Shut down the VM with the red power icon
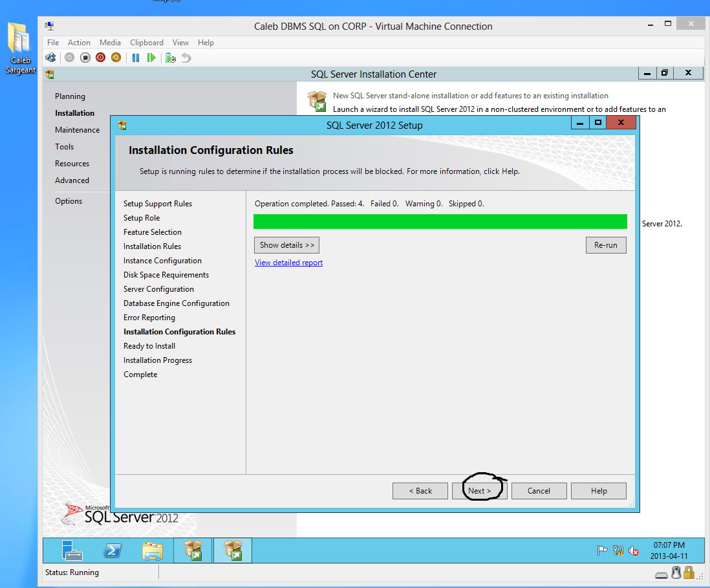 point(100,58)
